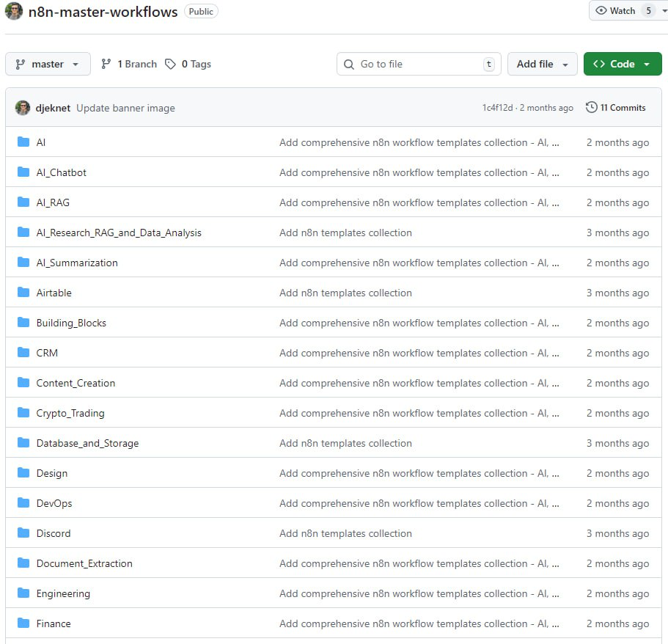Click the CRM folder icon

coord(23,352)
